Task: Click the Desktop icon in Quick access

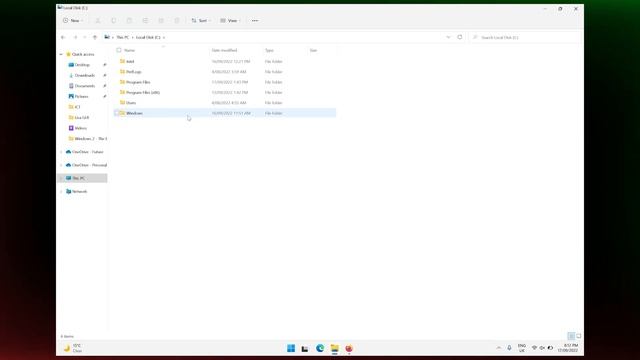Action: click(71, 64)
